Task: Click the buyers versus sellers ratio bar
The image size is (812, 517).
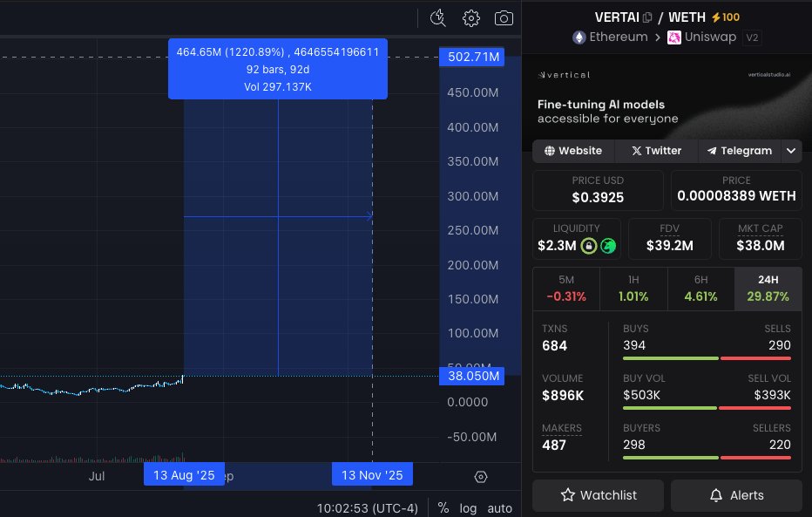Action: point(707,458)
